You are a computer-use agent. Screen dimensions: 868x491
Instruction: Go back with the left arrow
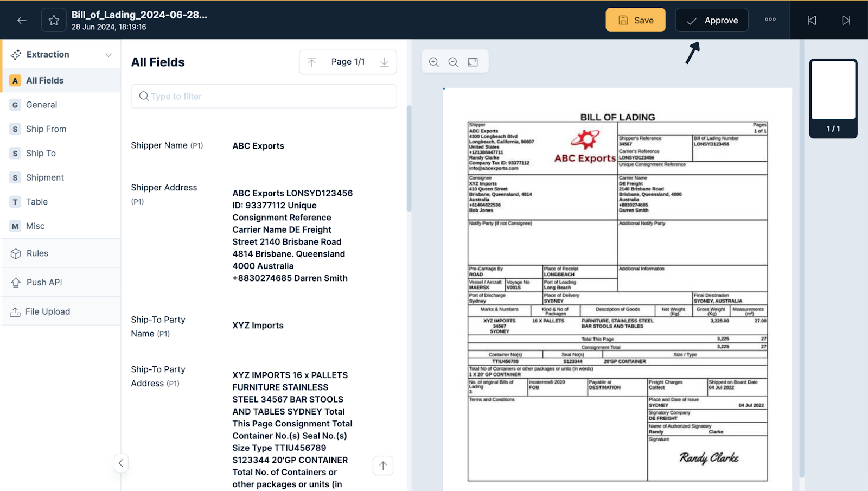click(22, 20)
